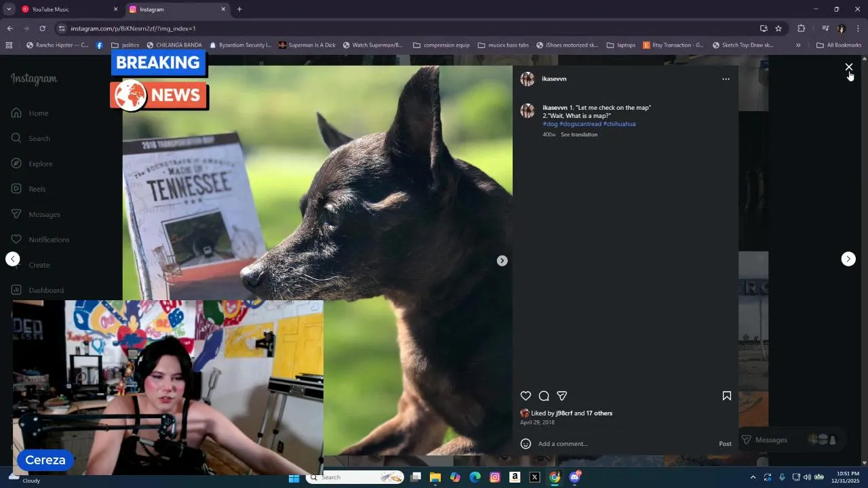Open the Instagram Home sidebar item

[30, 113]
